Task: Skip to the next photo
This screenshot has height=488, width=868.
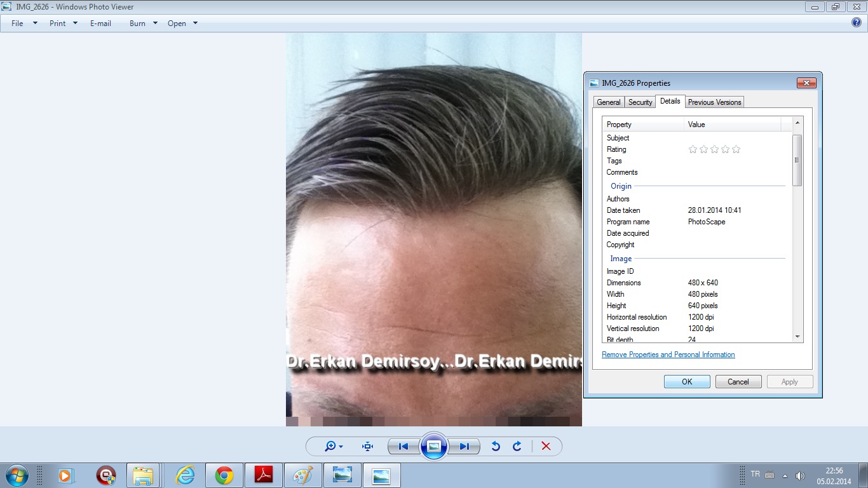Action: click(465, 447)
